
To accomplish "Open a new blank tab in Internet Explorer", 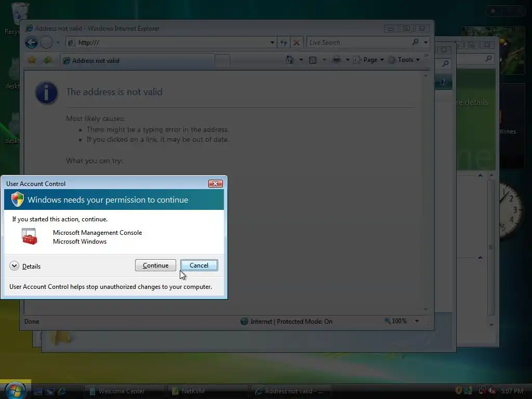I will pyautogui.click(x=222, y=61).
